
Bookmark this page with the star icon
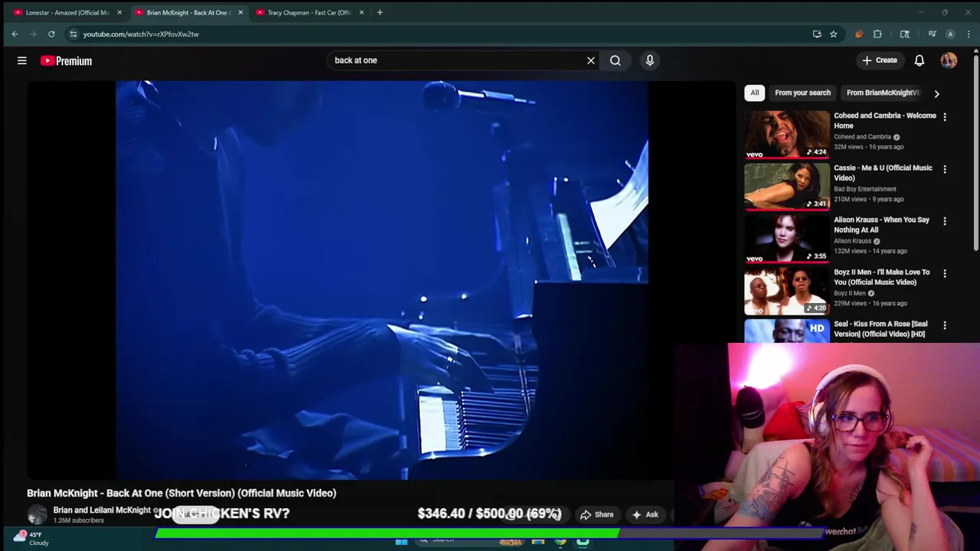833,34
